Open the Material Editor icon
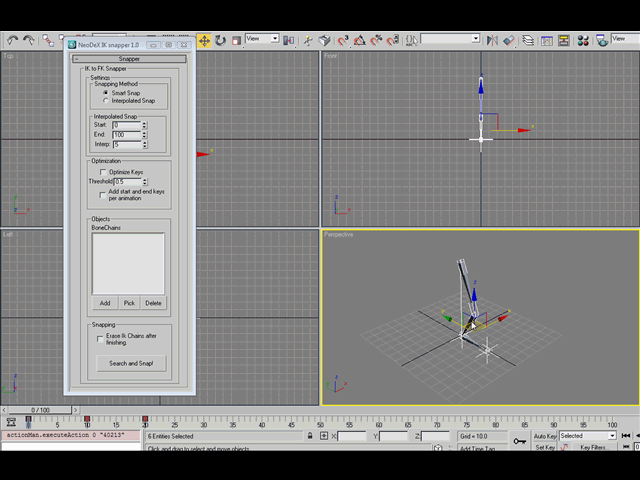The height and width of the screenshot is (480, 640). pyautogui.click(x=583, y=40)
